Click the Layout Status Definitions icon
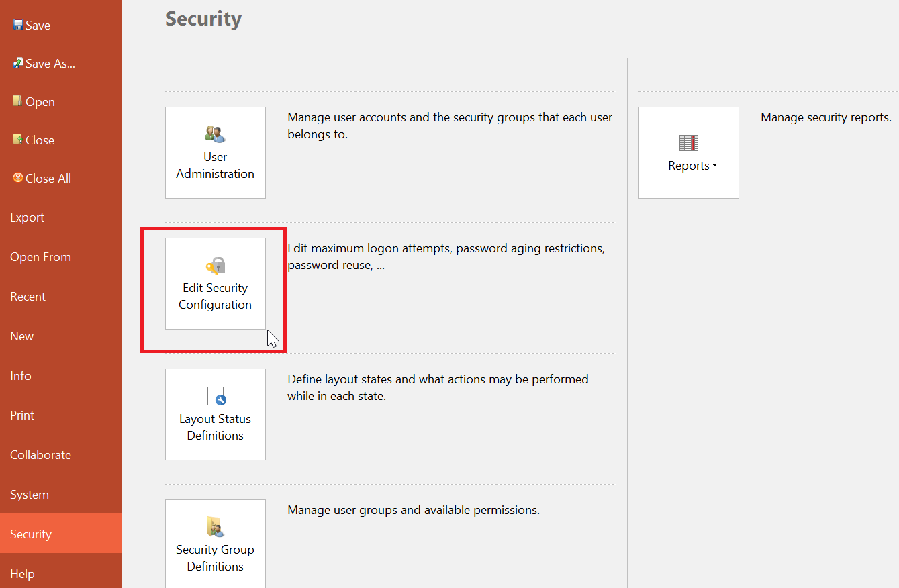The image size is (899, 588). 215,397
